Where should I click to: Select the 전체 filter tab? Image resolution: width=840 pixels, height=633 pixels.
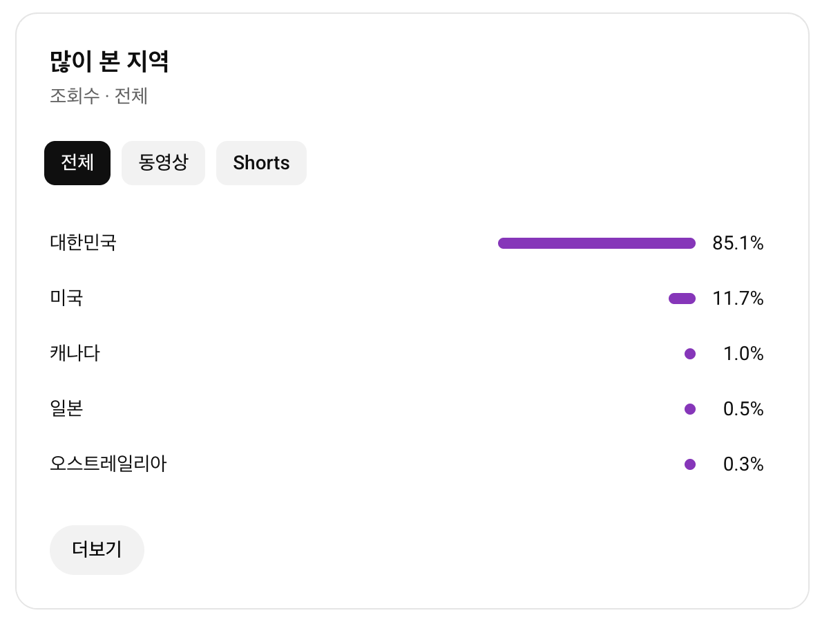click(77, 163)
